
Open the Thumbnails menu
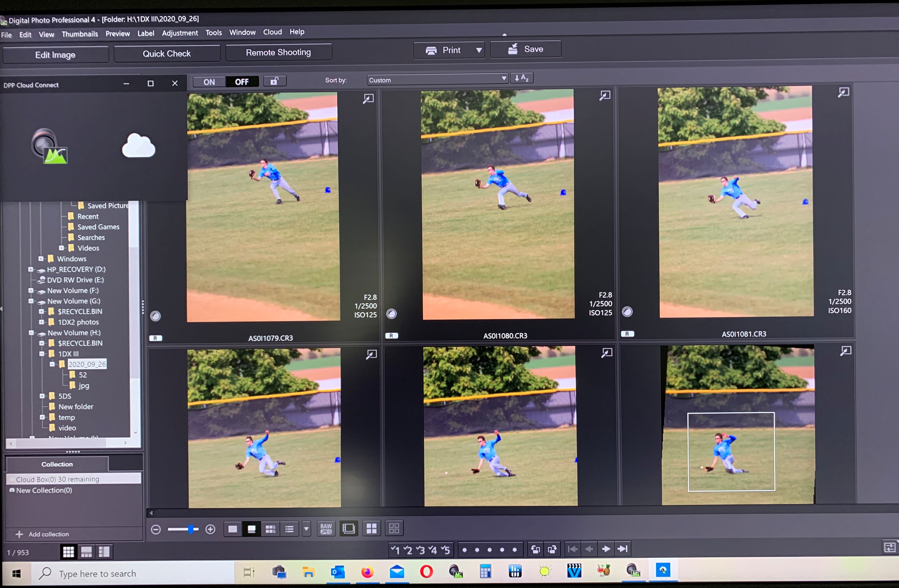[x=80, y=34]
